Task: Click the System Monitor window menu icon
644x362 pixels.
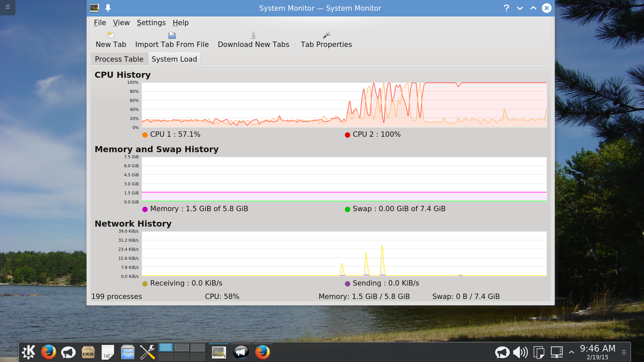Action: [95, 8]
